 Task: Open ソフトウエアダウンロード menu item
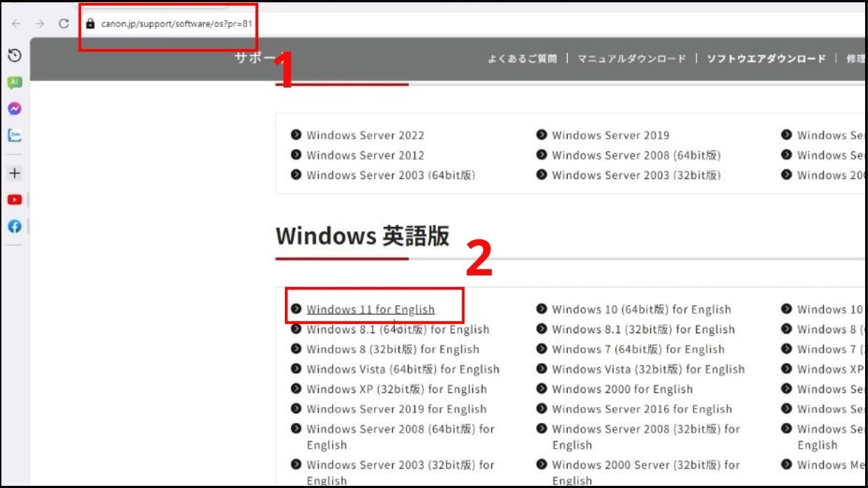pyautogui.click(x=766, y=59)
